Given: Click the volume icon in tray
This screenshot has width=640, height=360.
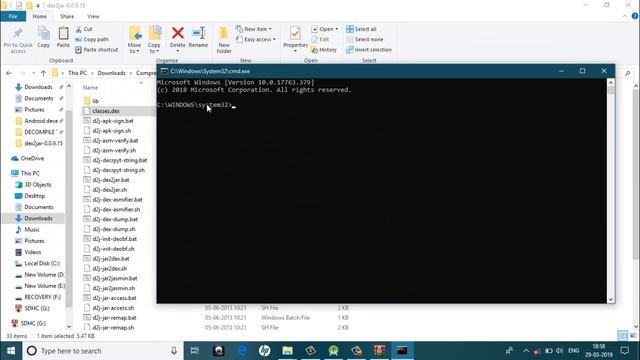Looking at the screenshot, I should pos(560,351).
